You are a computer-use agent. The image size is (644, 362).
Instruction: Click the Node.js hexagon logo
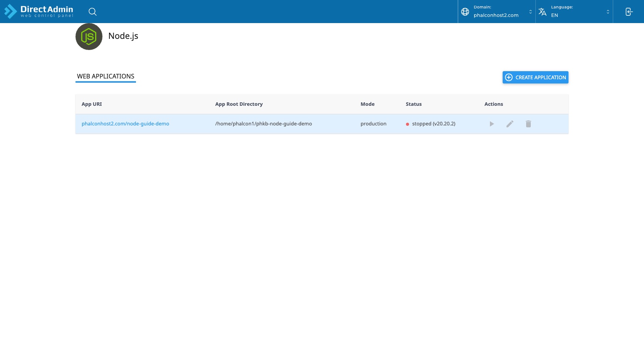(89, 37)
